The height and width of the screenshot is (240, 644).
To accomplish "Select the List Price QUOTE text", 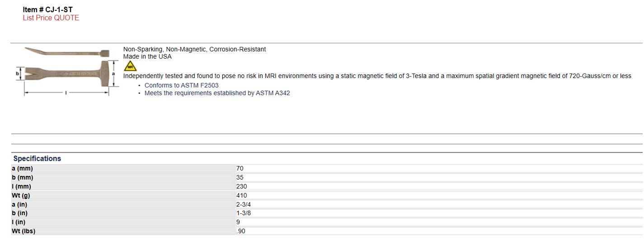I will click(x=51, y=18).
